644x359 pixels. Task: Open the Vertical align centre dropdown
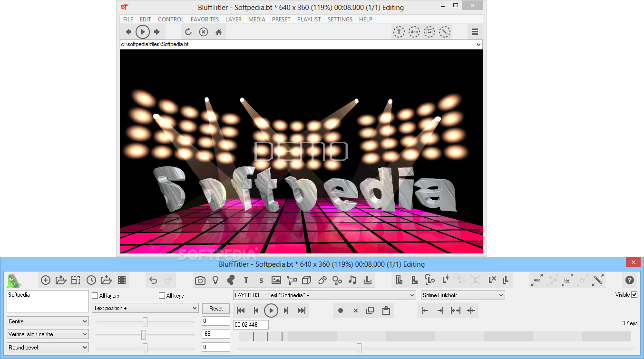click(48, 334)
